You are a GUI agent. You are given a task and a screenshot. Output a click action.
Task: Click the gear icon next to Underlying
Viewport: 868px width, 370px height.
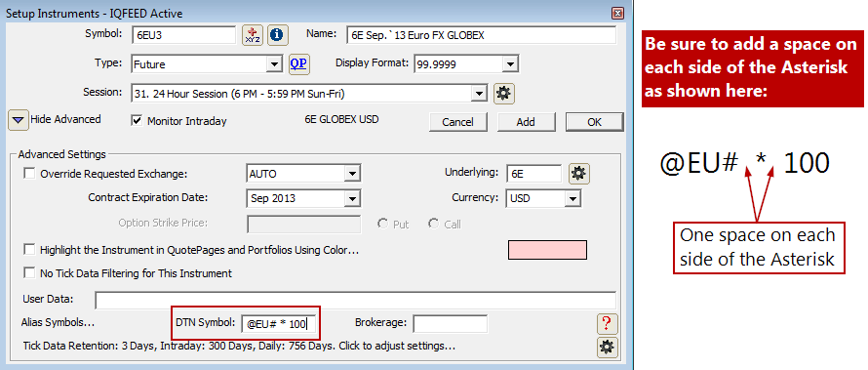(x=579, y=174)
